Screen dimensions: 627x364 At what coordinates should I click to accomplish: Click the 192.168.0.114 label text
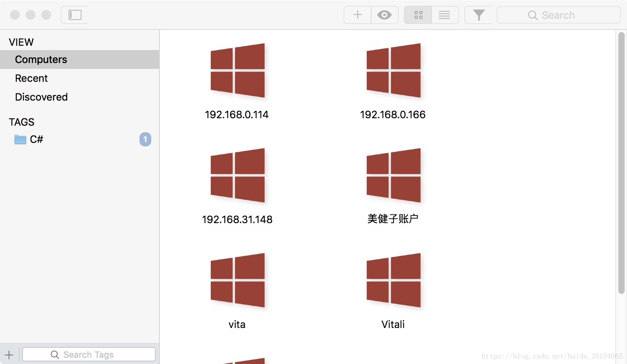237,115
